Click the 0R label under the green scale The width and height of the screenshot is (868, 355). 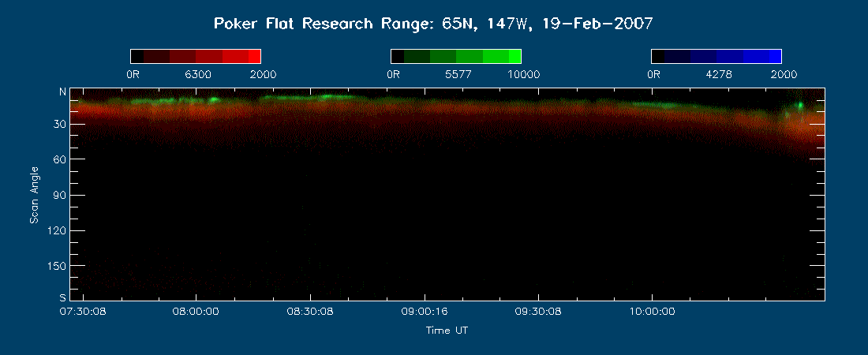tap(393, 75)
